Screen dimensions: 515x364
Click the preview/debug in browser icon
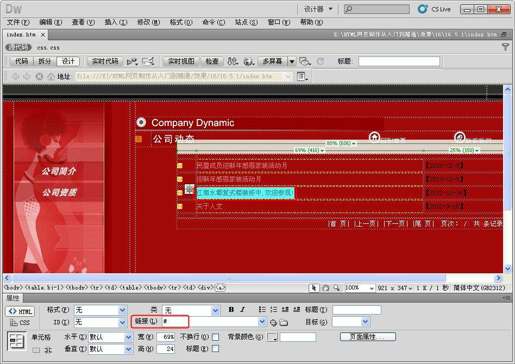coord(249,61)
